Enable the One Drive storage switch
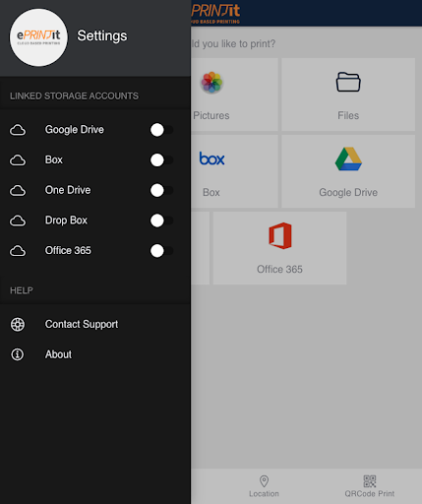The image size is (422, 504). (x=161, y=190)
